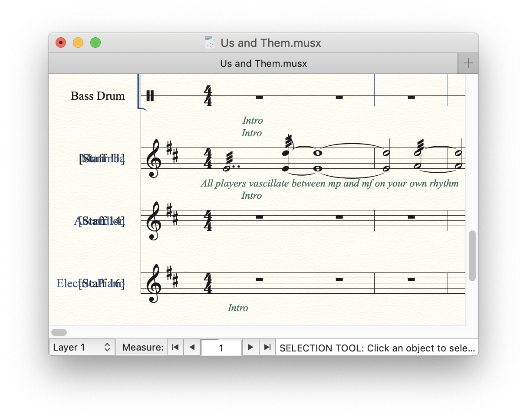Advance to next measure arrow

[x=250, y=348]
